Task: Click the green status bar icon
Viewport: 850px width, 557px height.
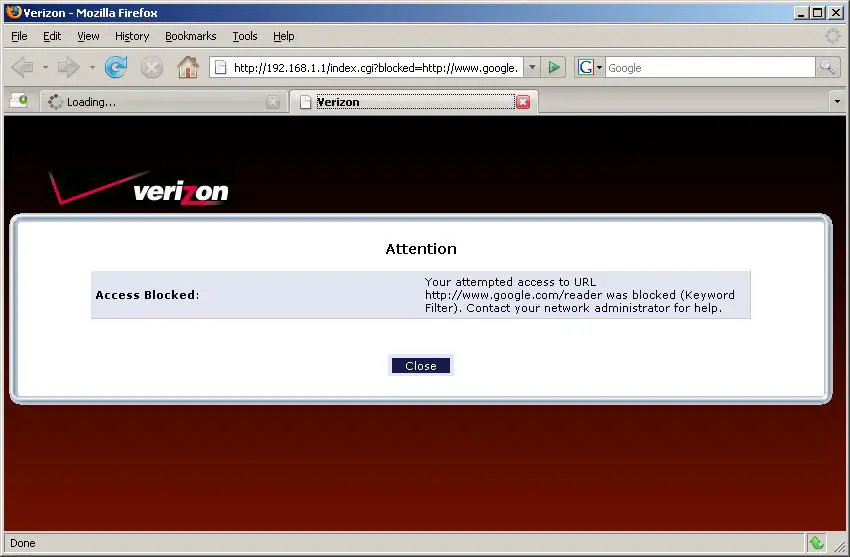Action: pyautogui.click(x=816, y=543)
